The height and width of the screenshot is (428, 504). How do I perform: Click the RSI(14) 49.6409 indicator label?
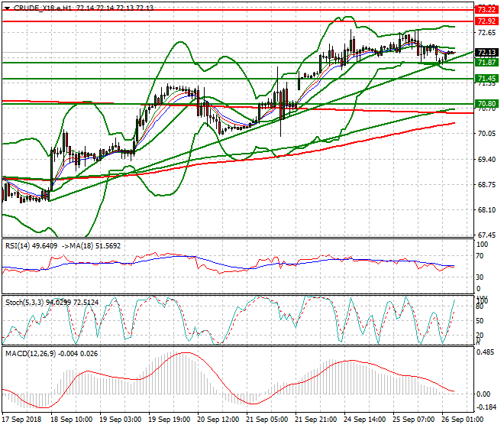pos(31,246)
